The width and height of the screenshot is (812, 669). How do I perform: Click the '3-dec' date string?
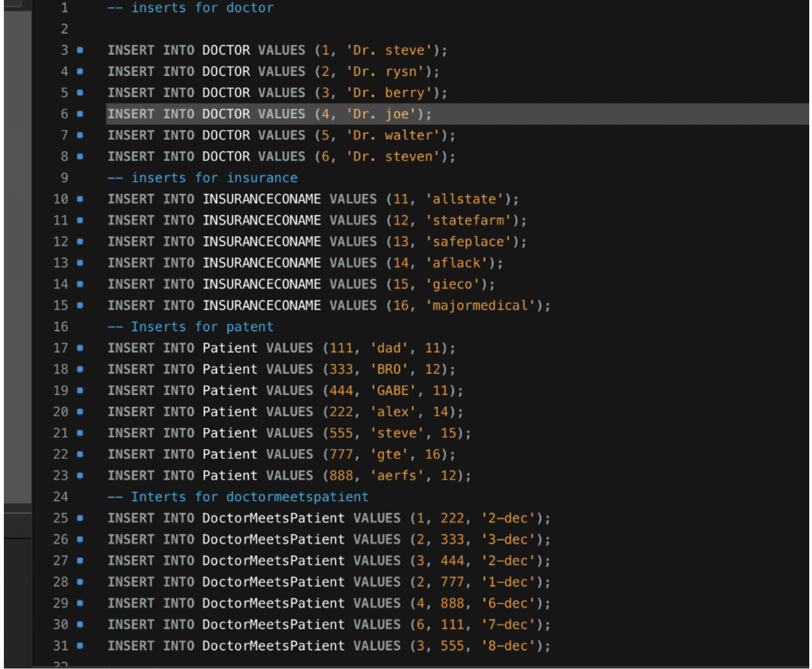(508, 539)
